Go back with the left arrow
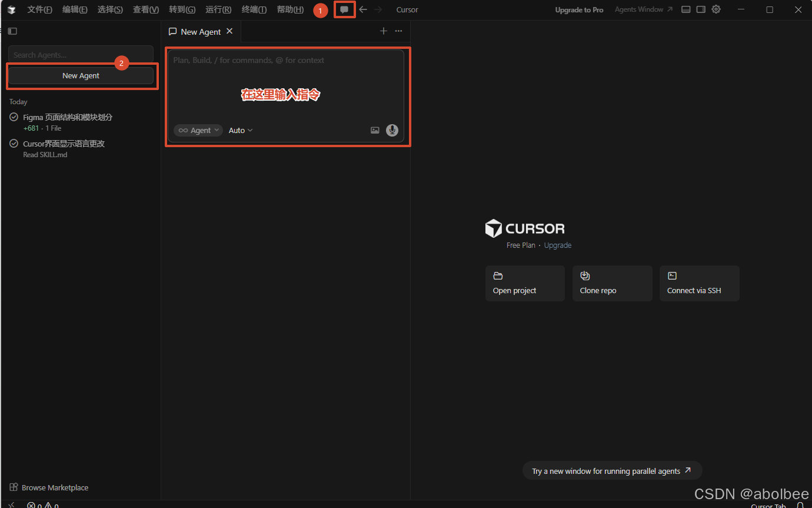The width and height of the screenshot is (812, 508). click(363, 9)
